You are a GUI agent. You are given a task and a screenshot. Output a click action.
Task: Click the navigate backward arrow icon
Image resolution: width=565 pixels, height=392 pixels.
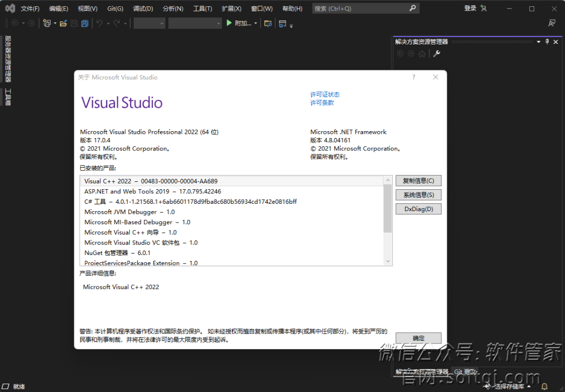point(15,23)
